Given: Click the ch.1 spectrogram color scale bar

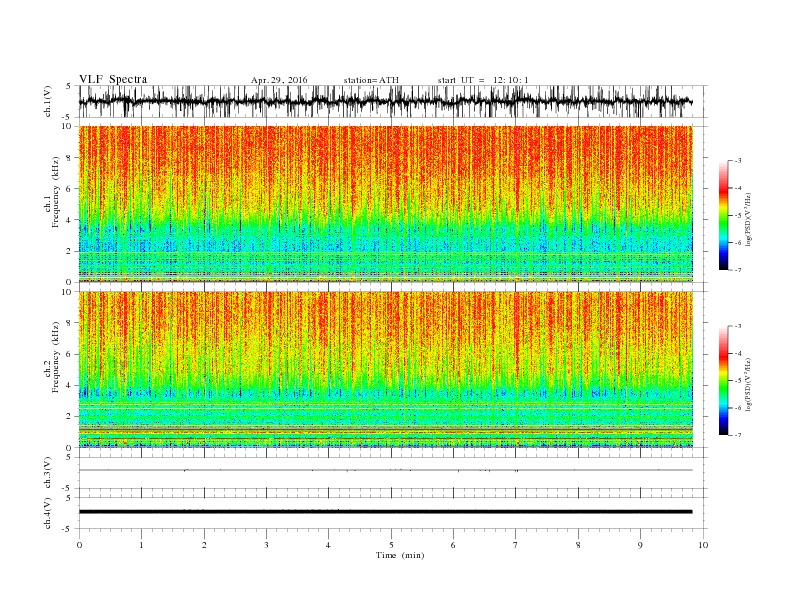Looking at the screenshot, I should (x=723, y=215).
